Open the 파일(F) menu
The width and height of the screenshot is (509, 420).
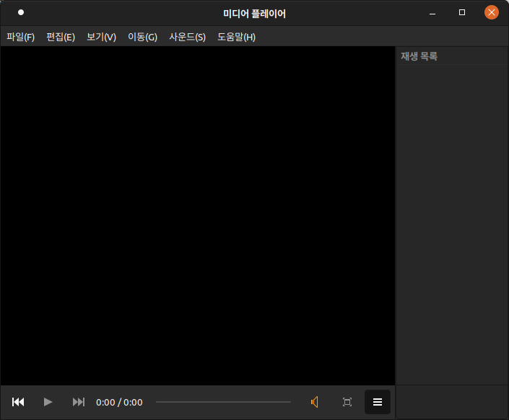coord(21,37)
